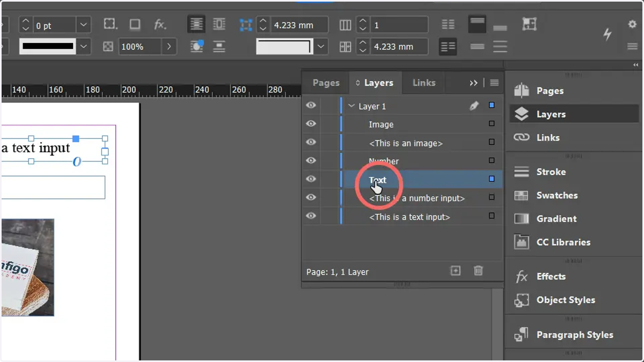Select Wrap Around Bounding Box icon
Screen dimensions: 644x362
[219, 24]
